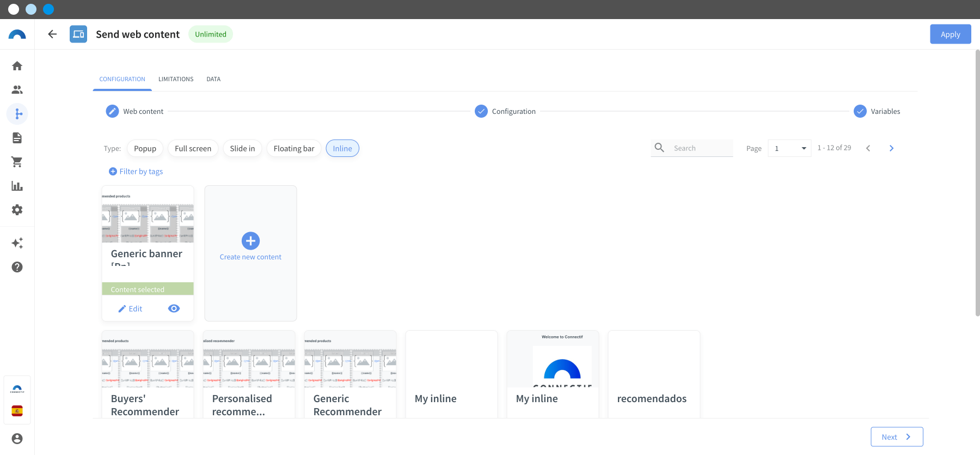980x455 pixels.
Task: Switch language using the Spanish flag icon
Action: 17,411
